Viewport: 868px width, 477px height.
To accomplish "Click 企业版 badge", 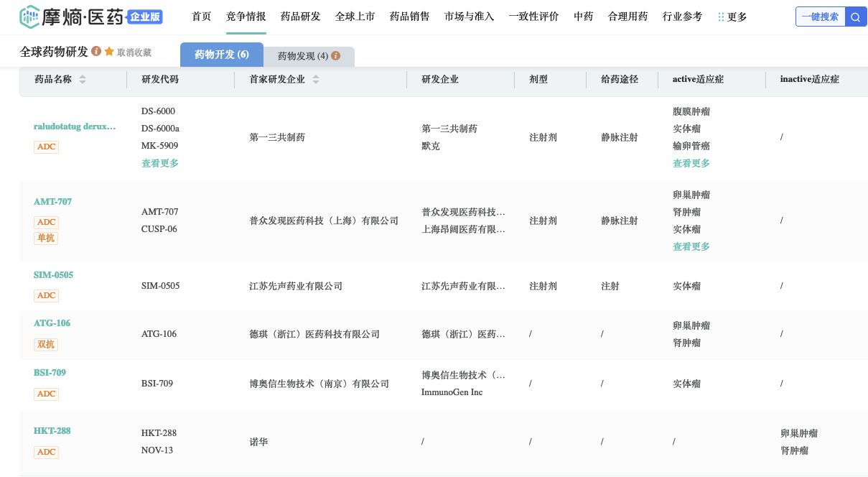I will (145, 17).
